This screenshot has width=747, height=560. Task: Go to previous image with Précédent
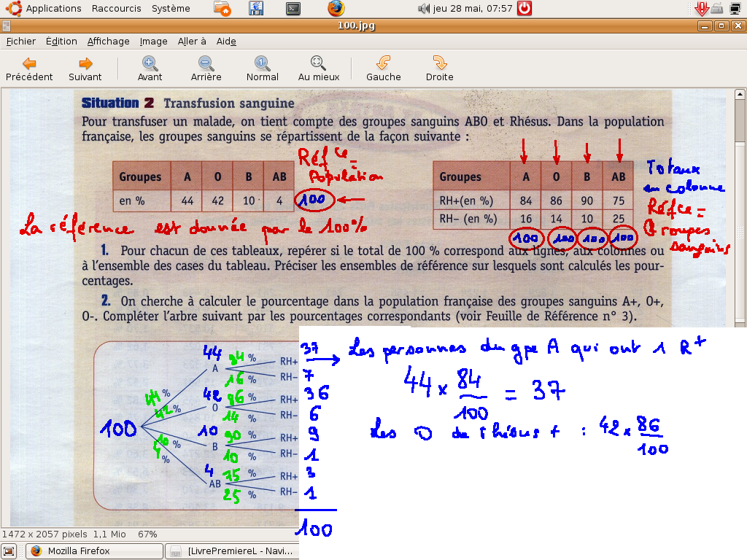(x=29, y=69)
